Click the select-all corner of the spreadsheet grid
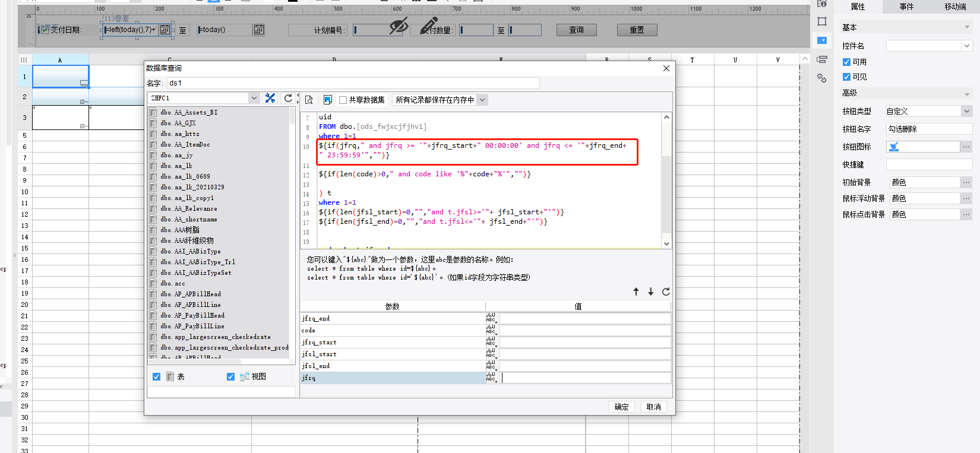980x453 pixels. pos(24,60)
